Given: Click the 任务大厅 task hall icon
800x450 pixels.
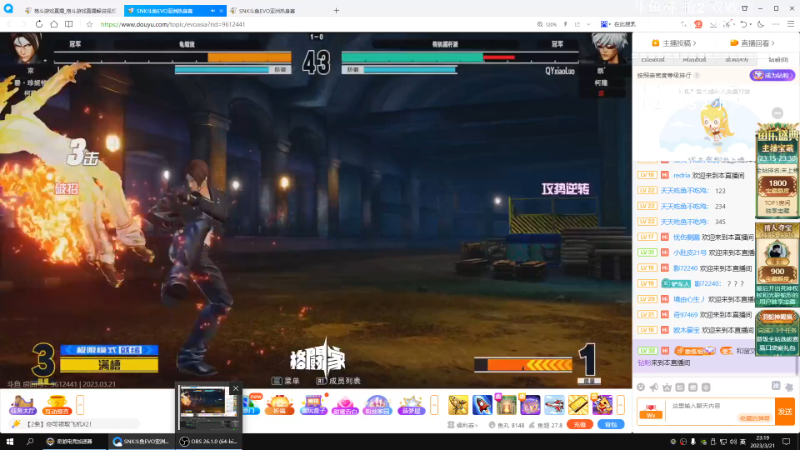Looking at the screenshot, I should (22, 405).
